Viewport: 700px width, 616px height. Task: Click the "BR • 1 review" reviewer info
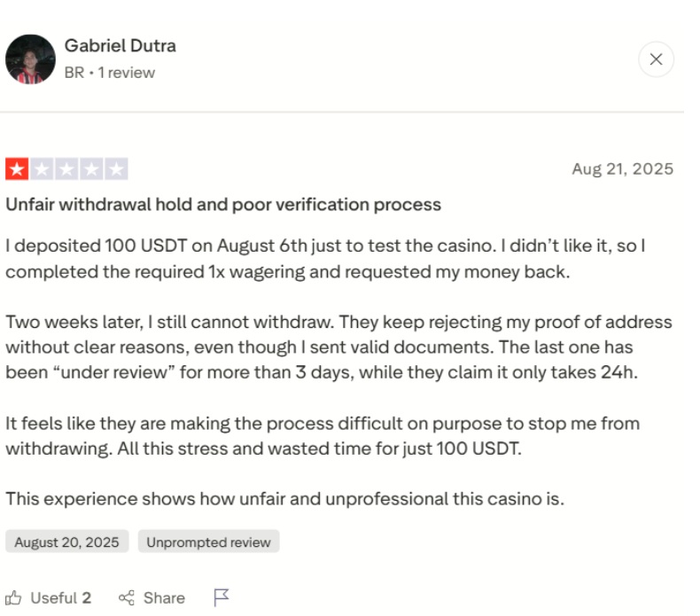[109, 73]
